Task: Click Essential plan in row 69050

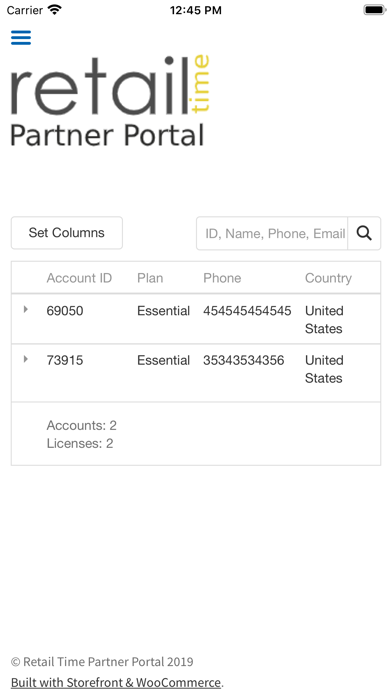Action: [x=163, y=311]
